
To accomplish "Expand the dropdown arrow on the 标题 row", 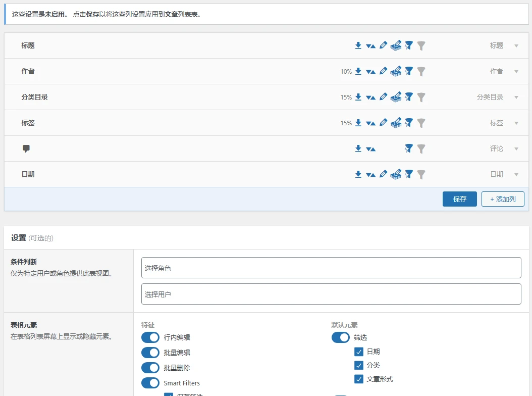I will (x=516, y=45).
